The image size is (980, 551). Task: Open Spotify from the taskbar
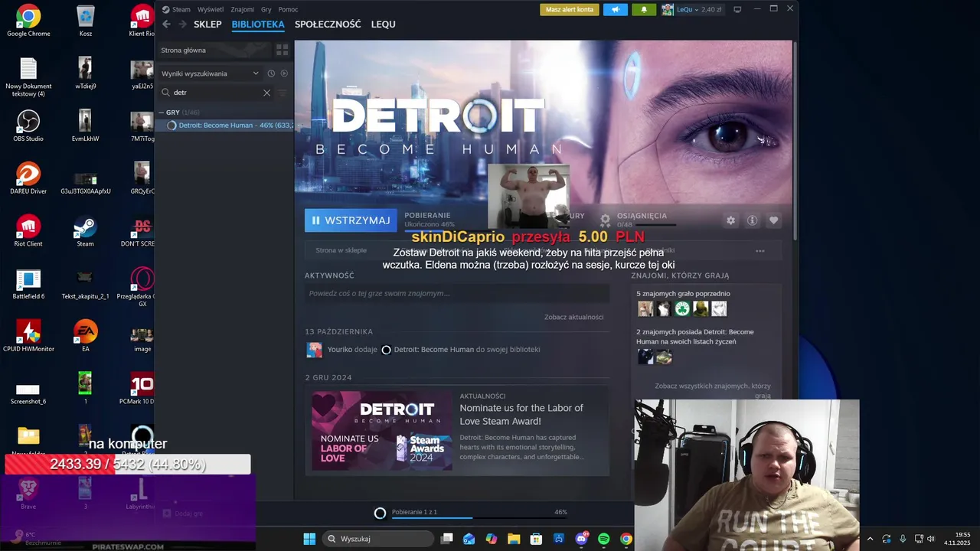[x=603, y=539]
